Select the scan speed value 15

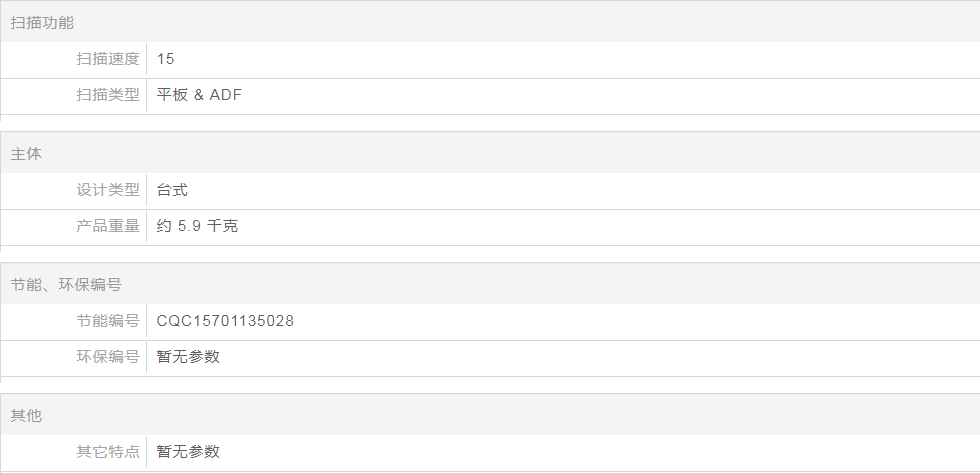(x=166, y=59)
